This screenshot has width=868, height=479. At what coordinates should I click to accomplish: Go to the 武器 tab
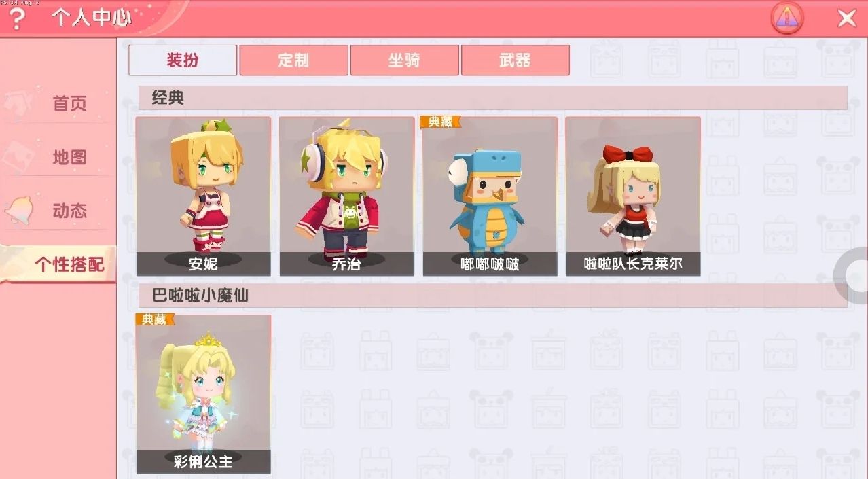515,60
